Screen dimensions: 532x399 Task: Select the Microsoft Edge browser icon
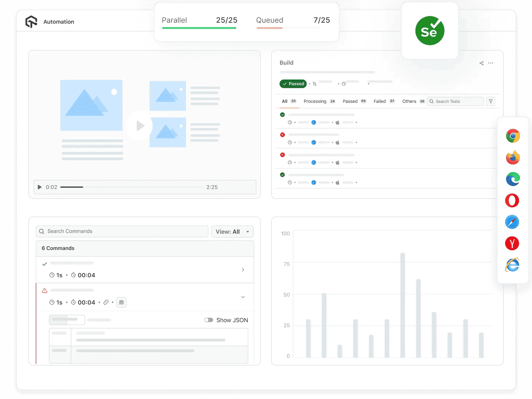point(513,179)
